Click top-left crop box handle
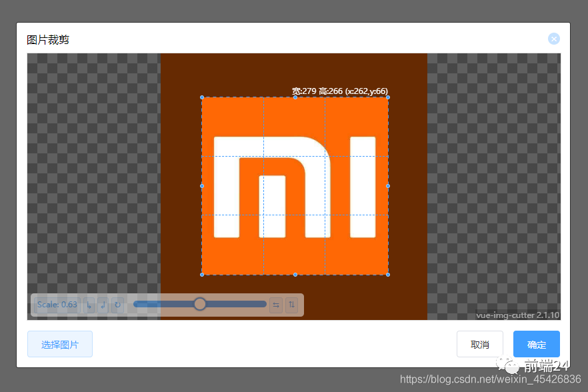The image size is (588, 392). pos(202,97)
